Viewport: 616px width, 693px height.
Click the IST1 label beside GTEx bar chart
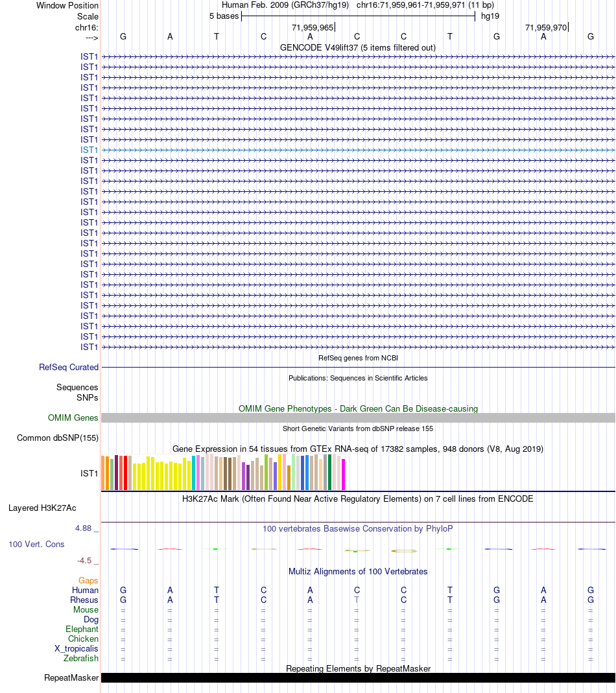click(89, 473)
